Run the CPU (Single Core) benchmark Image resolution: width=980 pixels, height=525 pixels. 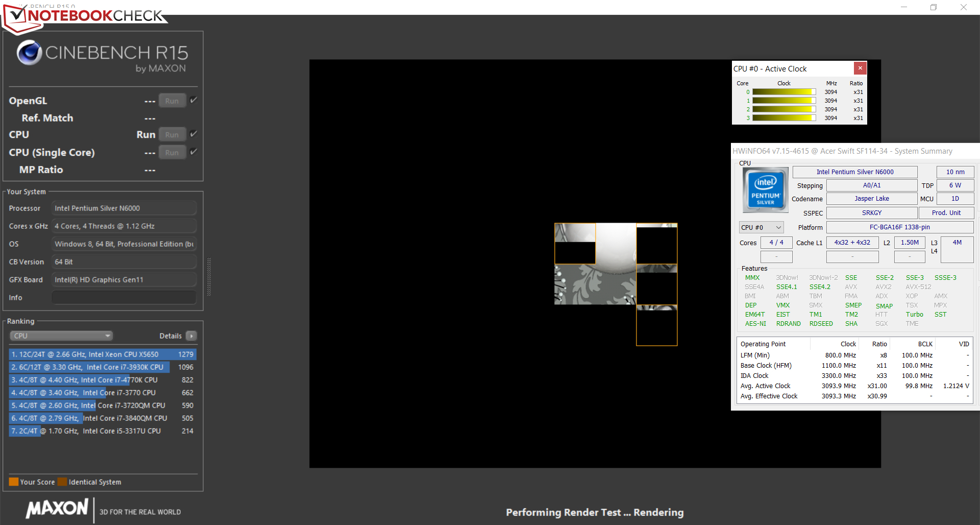[x=172, y=152]
